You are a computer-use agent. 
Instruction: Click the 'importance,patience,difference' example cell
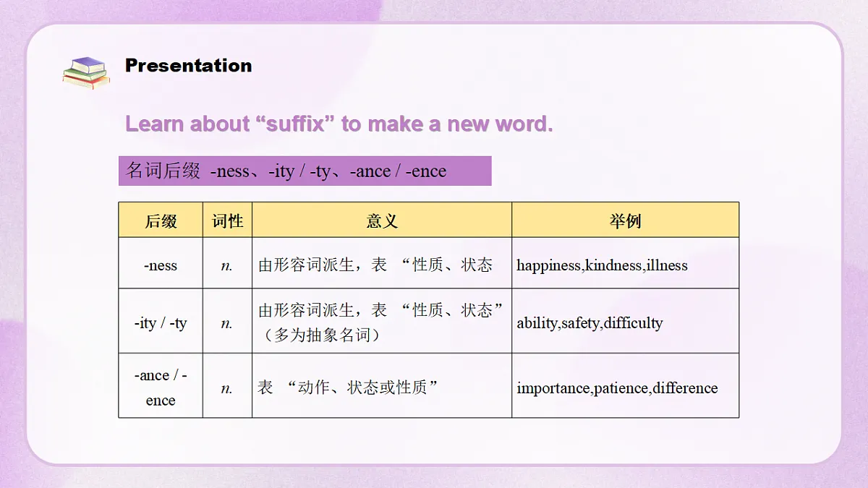pyautogui.click(x=626, y=386)
